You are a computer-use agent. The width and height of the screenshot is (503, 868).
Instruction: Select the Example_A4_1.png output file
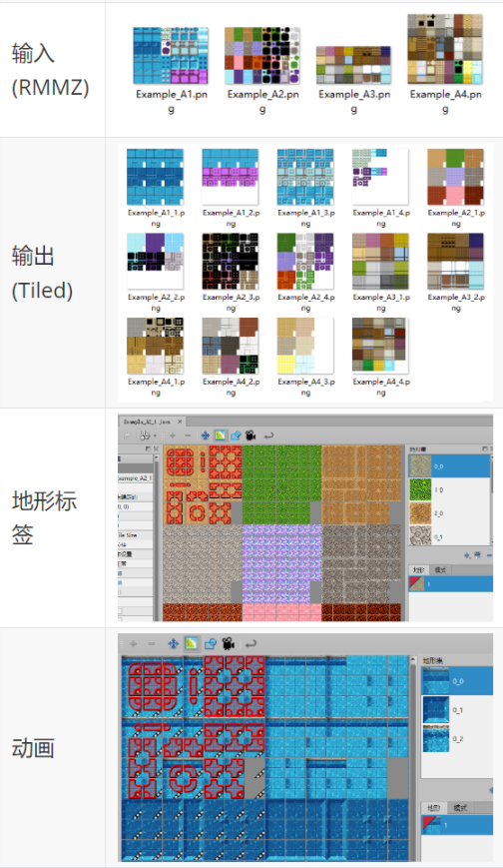(156, 346)
